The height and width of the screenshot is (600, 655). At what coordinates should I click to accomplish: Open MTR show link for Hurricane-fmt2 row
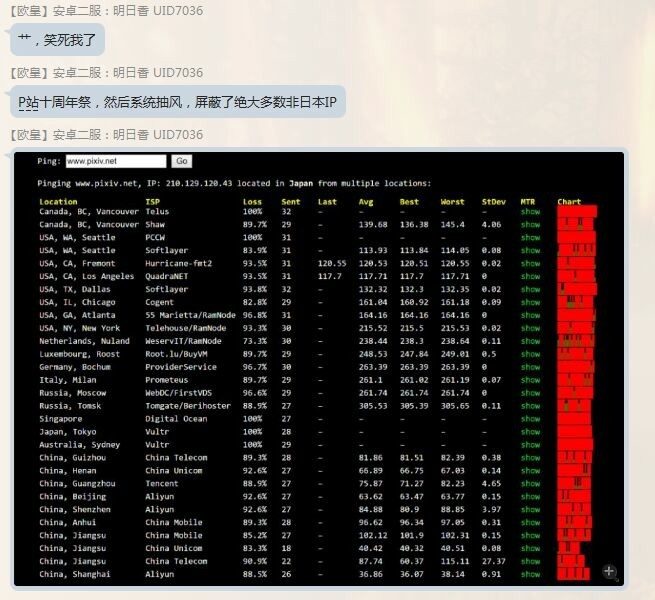530,264
